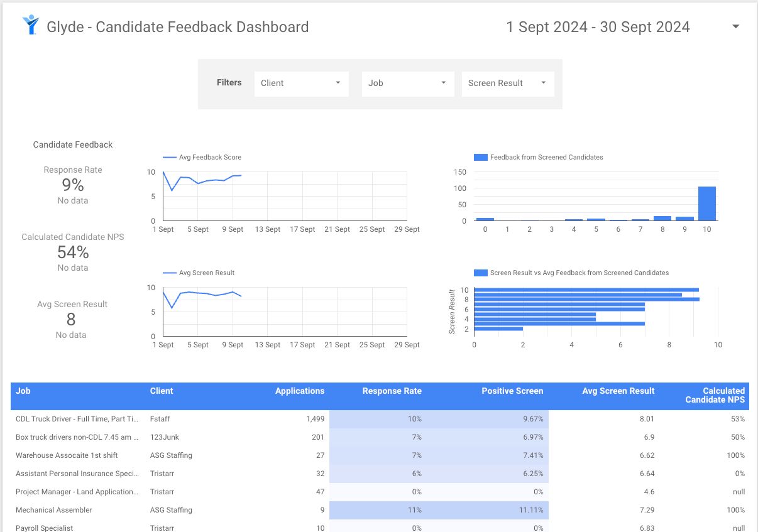The image size is (758, 532).
Task: Sort table by Job column header
Action: pyautogui.click(x=23, y=391)
